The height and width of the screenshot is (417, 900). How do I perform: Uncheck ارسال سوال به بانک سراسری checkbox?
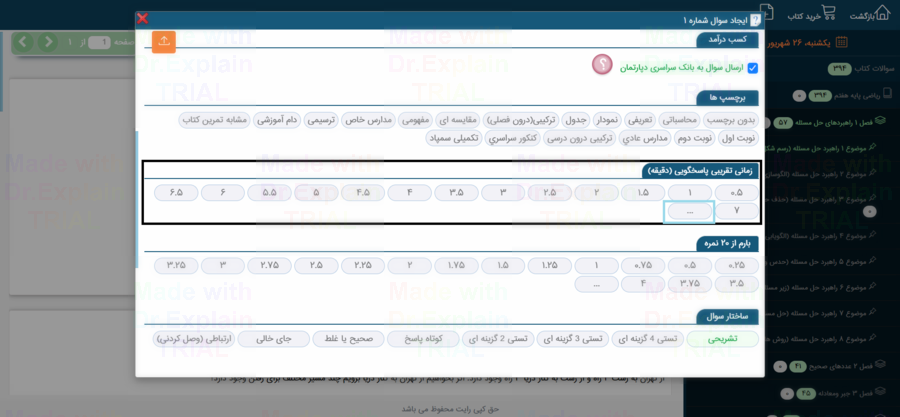[x=752, y=68]
